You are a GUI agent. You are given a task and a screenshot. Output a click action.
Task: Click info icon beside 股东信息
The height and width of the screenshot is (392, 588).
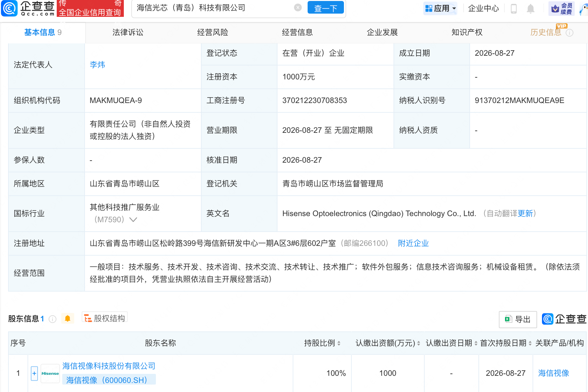pyautogui.click(x=53, y=319)
